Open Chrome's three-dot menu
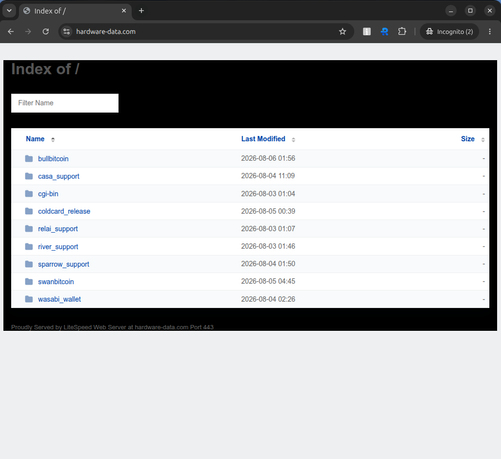The image size is (501, 459). [490, 32]
